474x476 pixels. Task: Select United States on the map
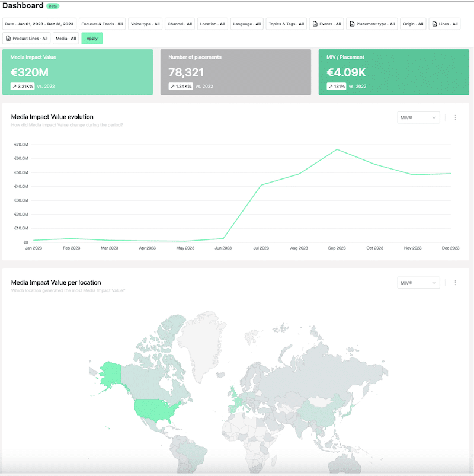click(153, 410)
